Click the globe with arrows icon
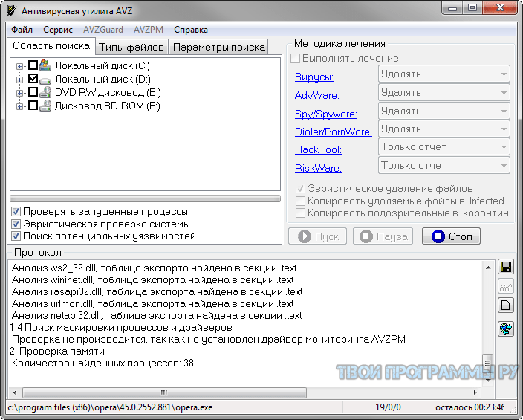The width and height of the screenshot is (523, 420). pos(506,329)
